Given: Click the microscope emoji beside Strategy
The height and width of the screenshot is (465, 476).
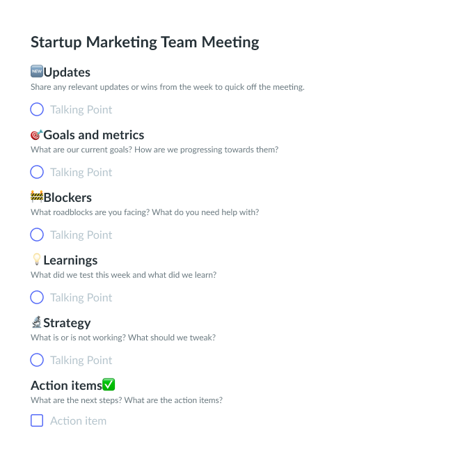Looking at the screenshot, I should click(37, 322).
